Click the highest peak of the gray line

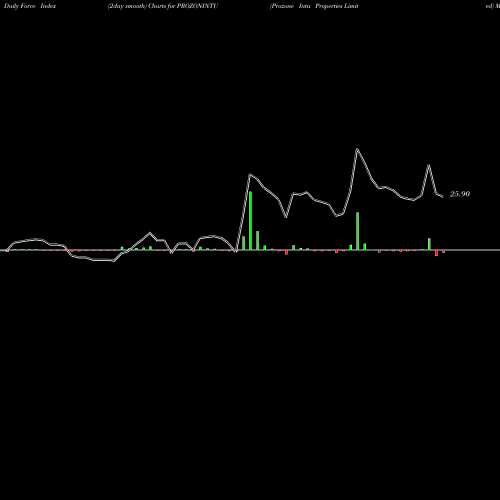coord(357,149)
